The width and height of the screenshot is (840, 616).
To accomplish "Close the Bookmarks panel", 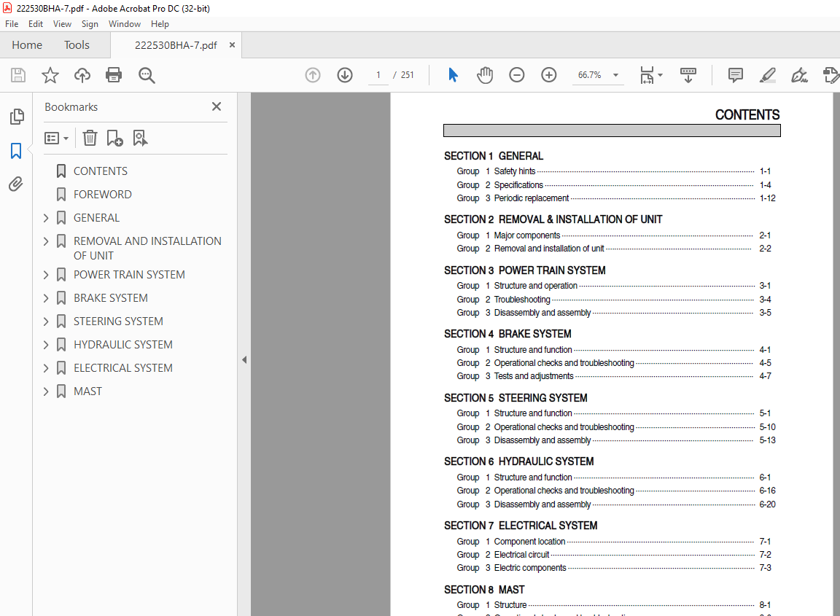I will [x=217, y=106].
